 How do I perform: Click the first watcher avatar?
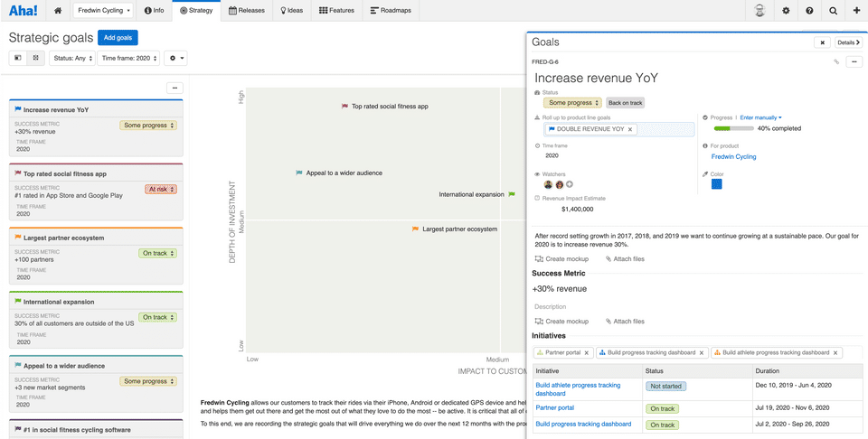[548, 184]
